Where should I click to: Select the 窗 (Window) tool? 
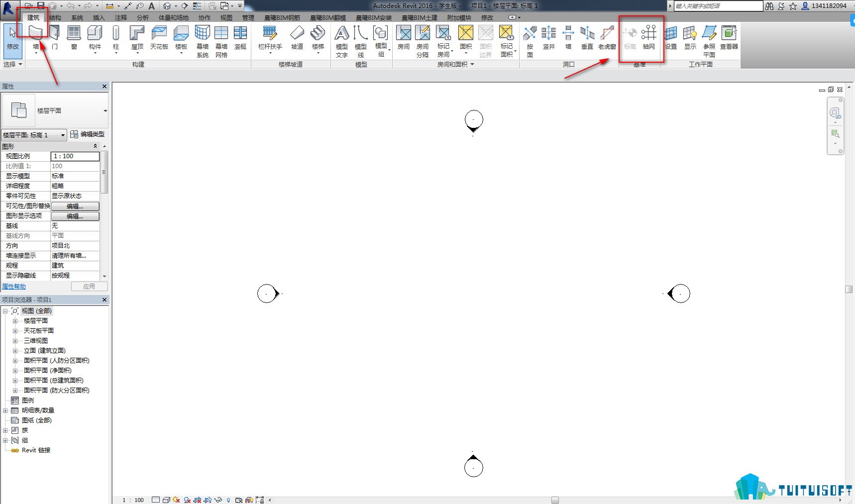(74, 38)
